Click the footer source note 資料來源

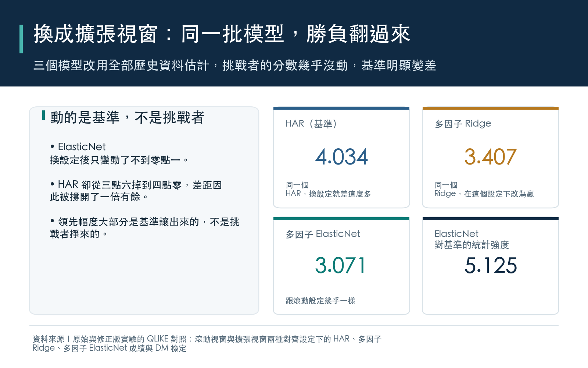[207, 343]
